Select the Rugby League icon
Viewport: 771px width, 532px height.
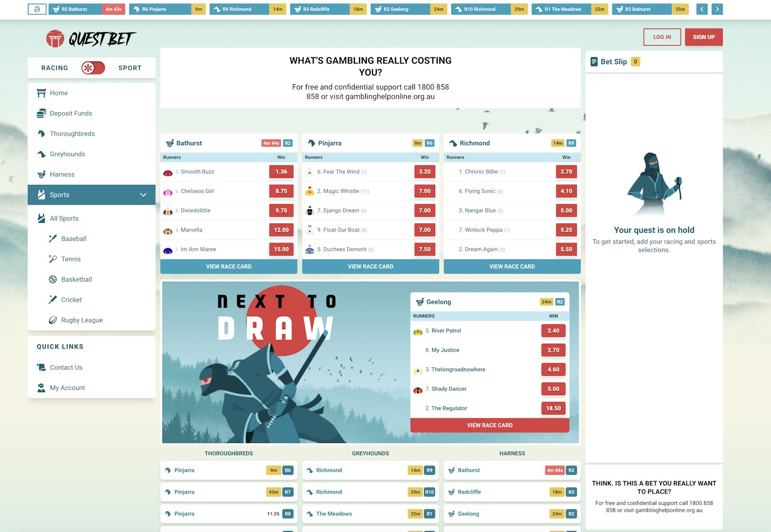(53, 320)
